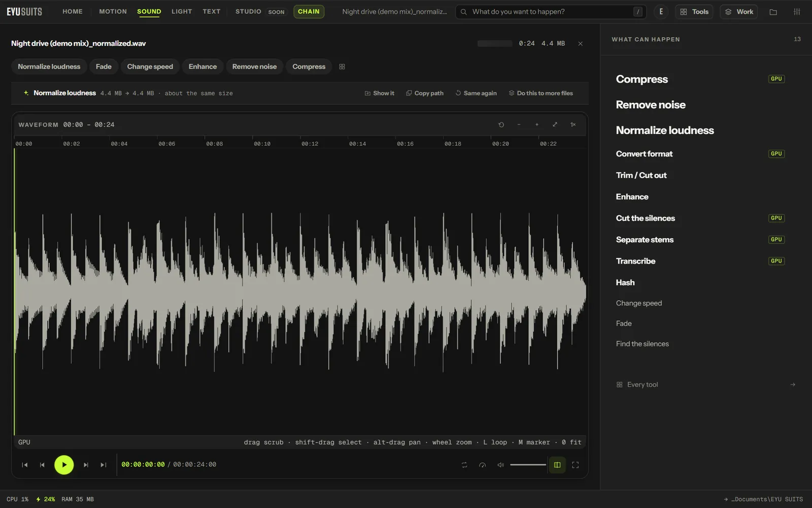Toggle the split view panel icon
Screen dimensions: 812x508
click(557, 465)
